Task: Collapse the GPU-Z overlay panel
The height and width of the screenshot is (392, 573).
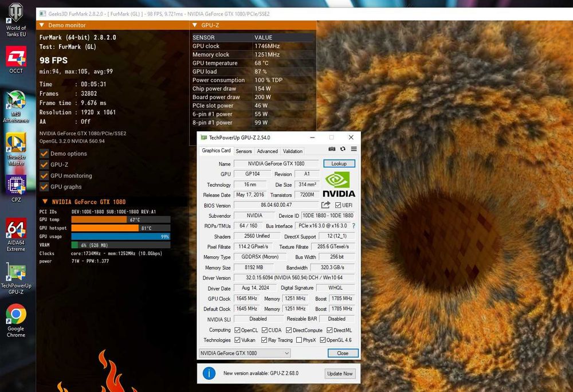Action: point(195,25)
